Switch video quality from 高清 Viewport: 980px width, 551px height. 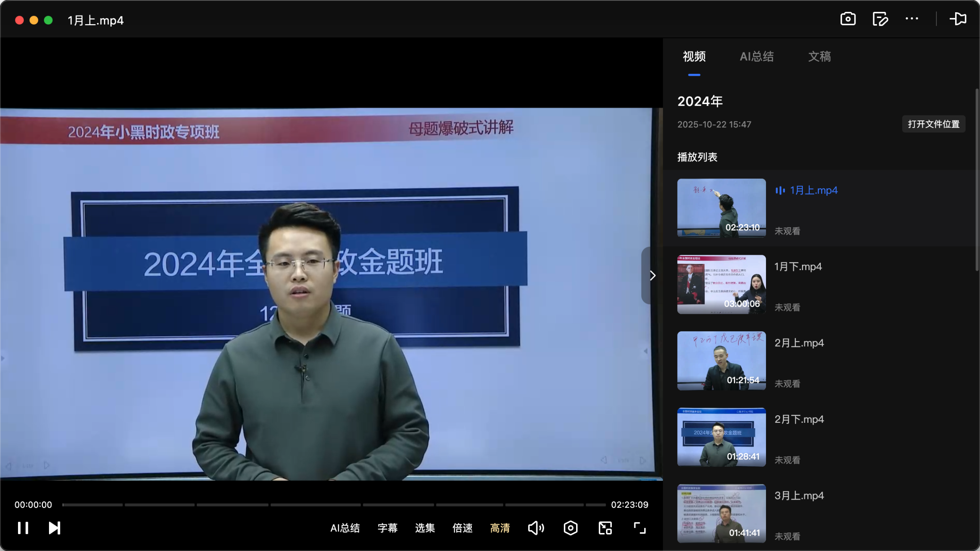click(x=500, y=528)
